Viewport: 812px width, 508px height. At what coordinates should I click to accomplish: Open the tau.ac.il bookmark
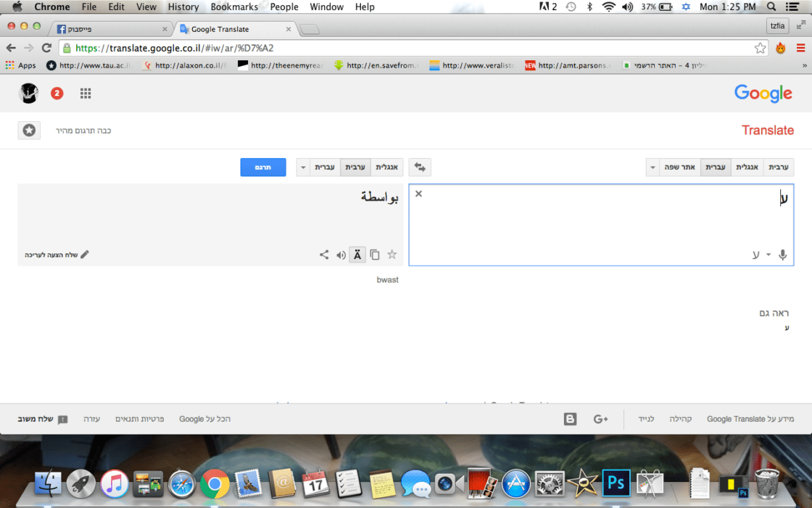[89, 65]
